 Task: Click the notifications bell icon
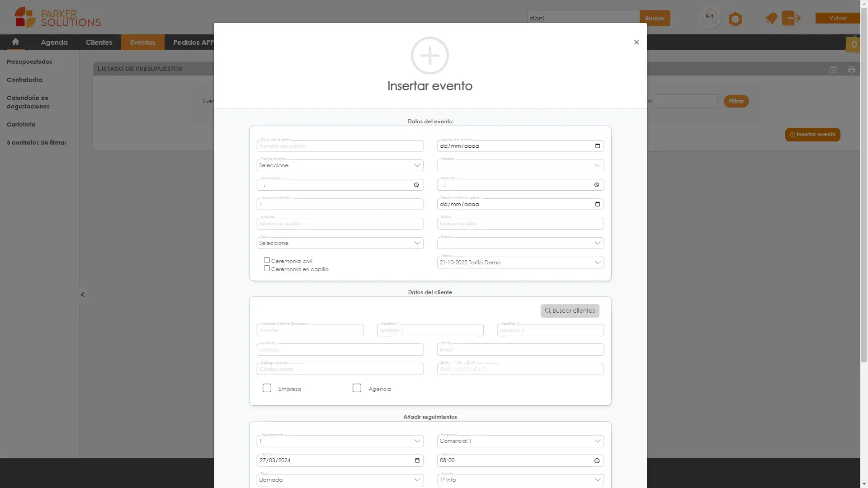(770, 18)
